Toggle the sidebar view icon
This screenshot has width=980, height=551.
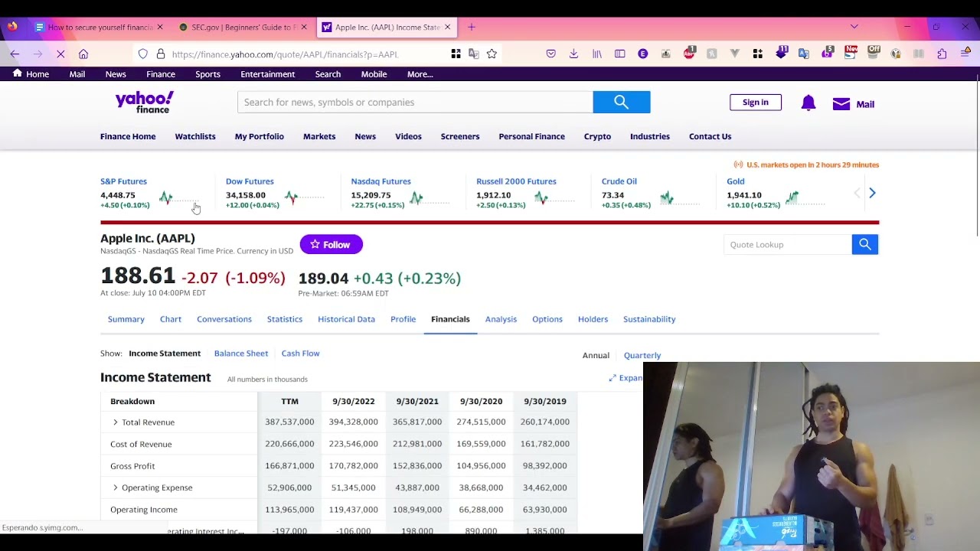pos(620,54)
